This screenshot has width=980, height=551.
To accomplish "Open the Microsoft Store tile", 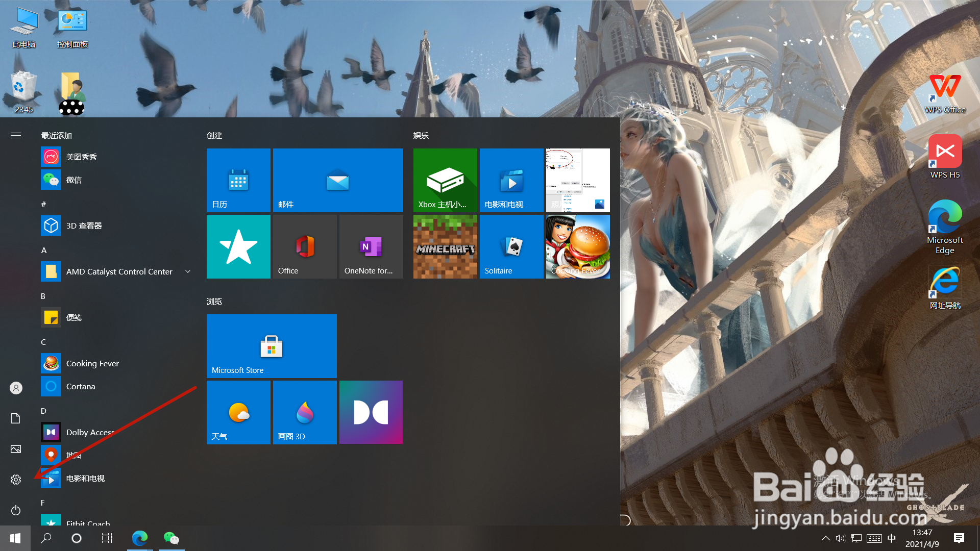I will click(272, 346).
